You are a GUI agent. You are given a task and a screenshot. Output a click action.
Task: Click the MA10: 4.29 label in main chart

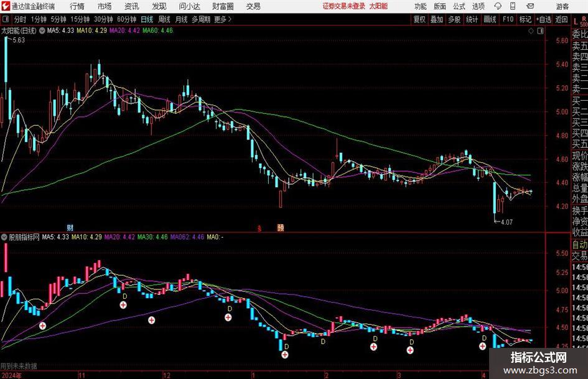91,30
